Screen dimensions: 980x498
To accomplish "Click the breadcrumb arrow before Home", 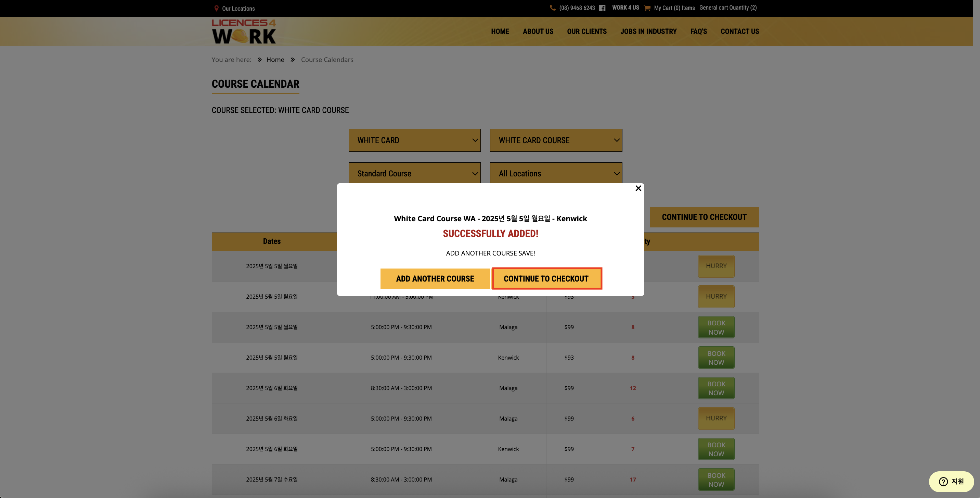I will [259, 60].
